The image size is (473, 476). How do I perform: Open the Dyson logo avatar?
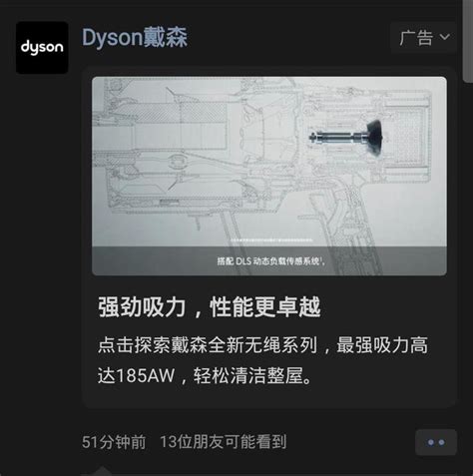pyautogui.click(x=42, y=48)
